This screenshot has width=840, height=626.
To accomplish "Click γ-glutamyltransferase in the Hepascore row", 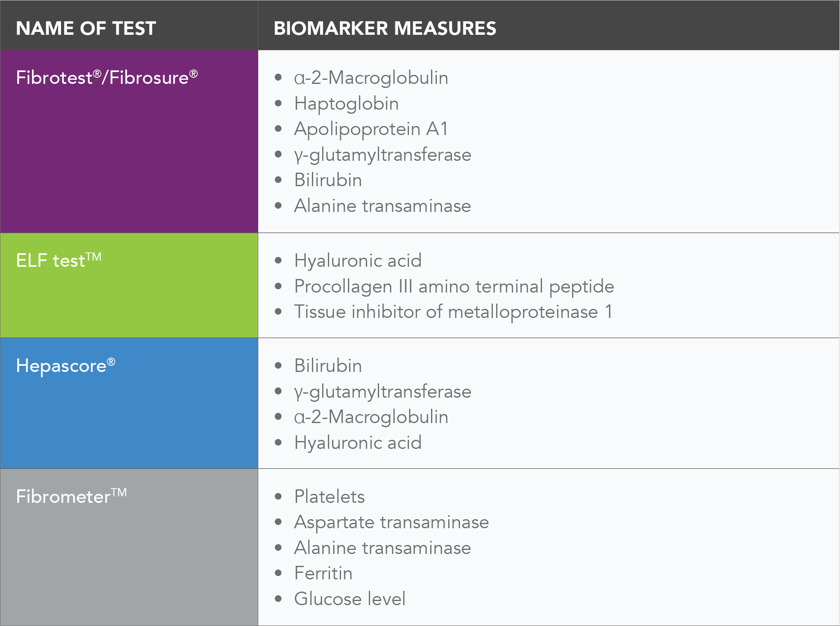I will pyautogui.click(x=382, y=392).
